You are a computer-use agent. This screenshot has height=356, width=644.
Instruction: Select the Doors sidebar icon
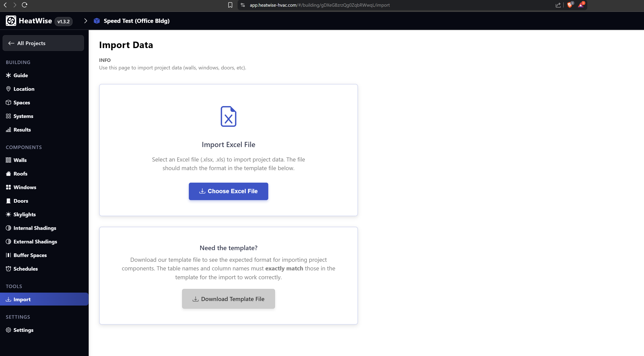[x=8, y=201]
